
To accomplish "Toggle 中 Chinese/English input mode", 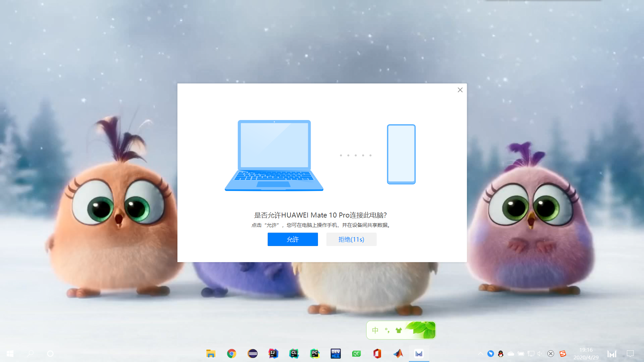I will (375, 330).
